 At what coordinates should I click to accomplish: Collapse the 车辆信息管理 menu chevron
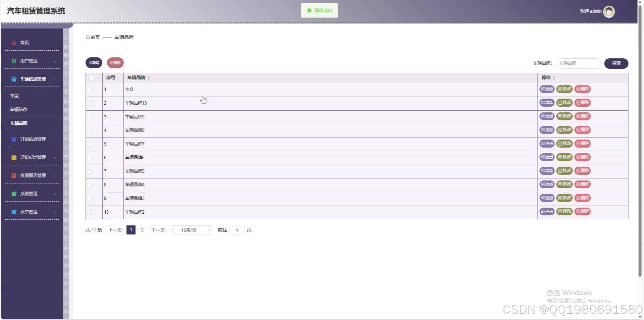click(55, 79)
